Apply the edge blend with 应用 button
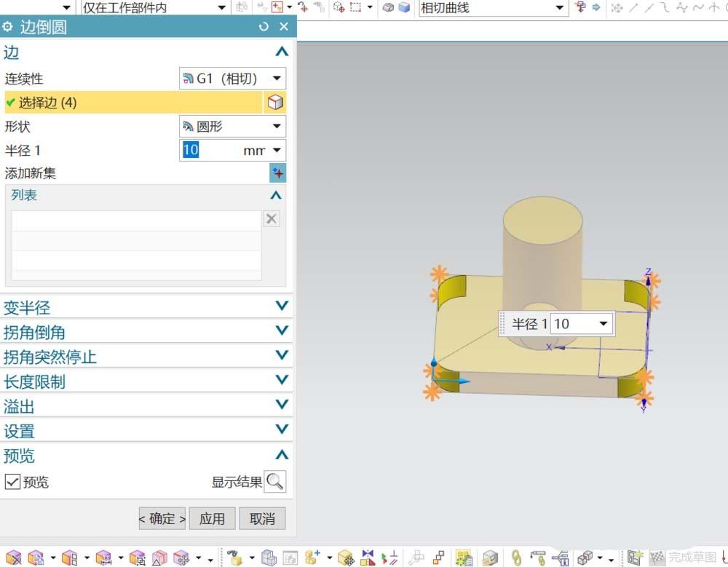The width and height of the screenshot is (728, 567). tap(212, 518)
